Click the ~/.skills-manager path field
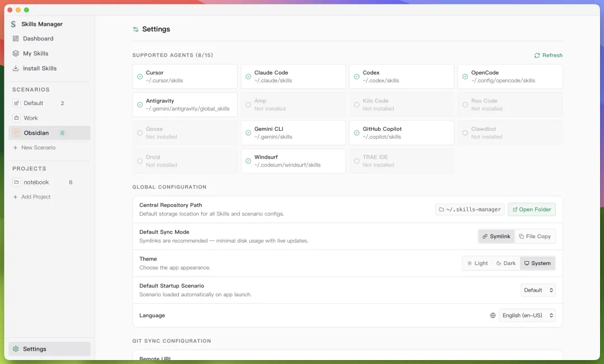604x364 pixels. [x=470, y=210]
